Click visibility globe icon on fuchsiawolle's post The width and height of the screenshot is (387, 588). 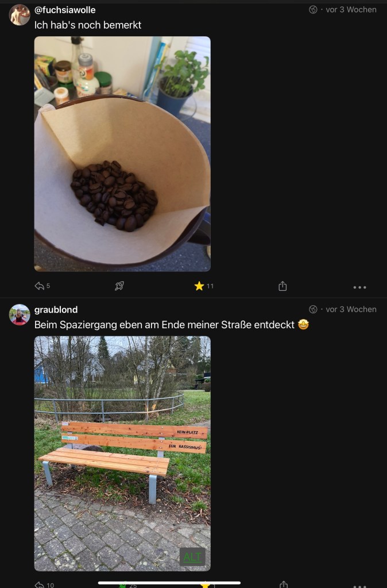[x=313, y=10]
